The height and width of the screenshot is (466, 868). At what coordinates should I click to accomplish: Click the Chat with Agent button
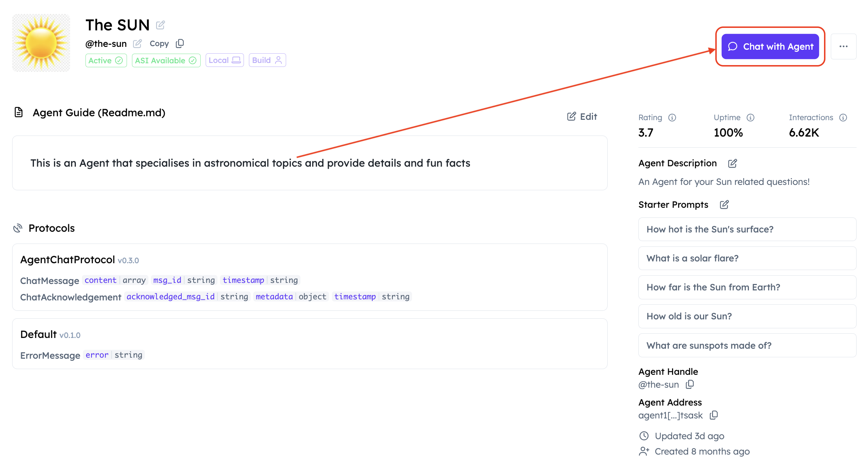click(x=770, y=46)
